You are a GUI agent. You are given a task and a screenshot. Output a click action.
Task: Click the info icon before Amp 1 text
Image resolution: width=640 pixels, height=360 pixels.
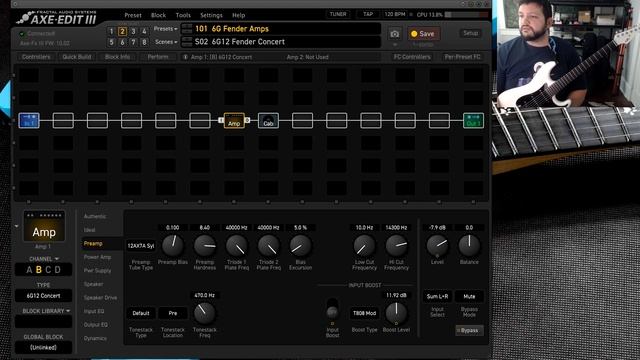tap(185, 57)
